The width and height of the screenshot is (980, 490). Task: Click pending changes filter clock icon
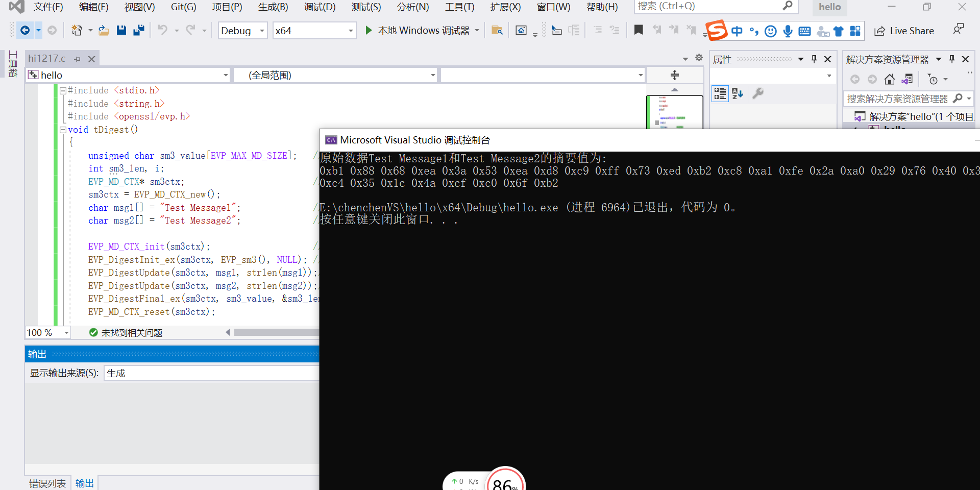[x=933, y=79]
